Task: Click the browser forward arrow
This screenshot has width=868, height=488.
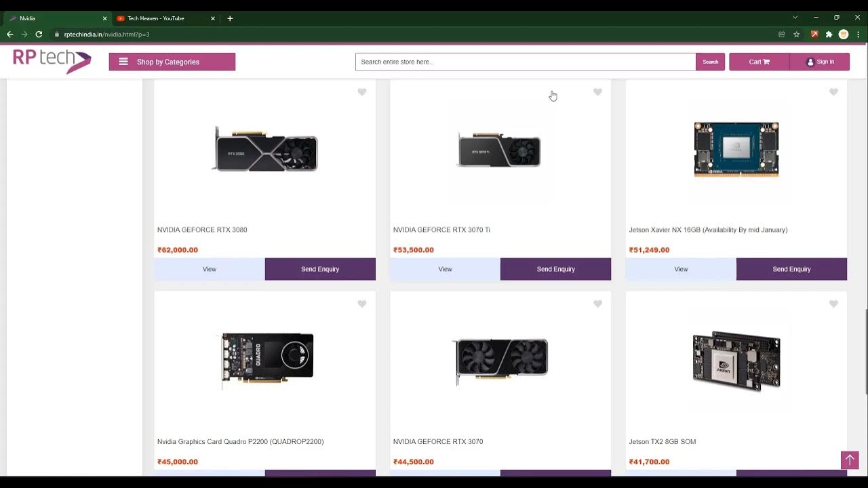Action: (x=24, y=34)
